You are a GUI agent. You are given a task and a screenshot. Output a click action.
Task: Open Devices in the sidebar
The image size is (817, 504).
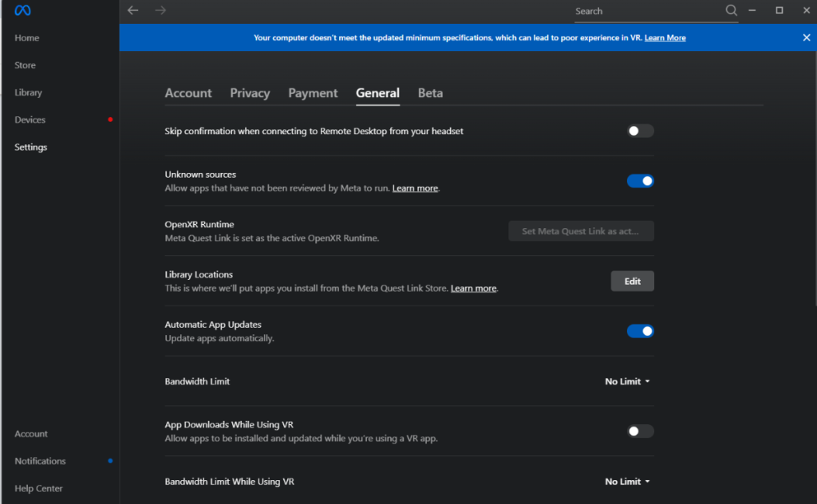[x=30, y=120]
